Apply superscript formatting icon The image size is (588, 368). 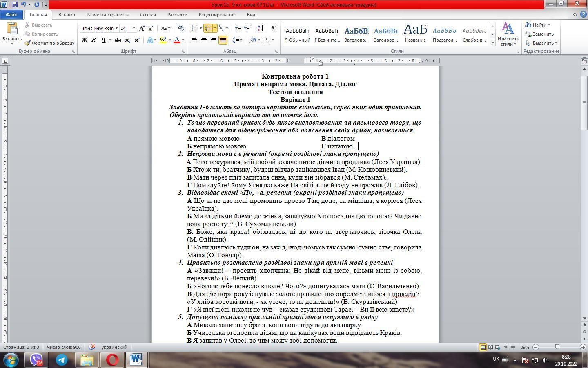click(x=137, y=40)
